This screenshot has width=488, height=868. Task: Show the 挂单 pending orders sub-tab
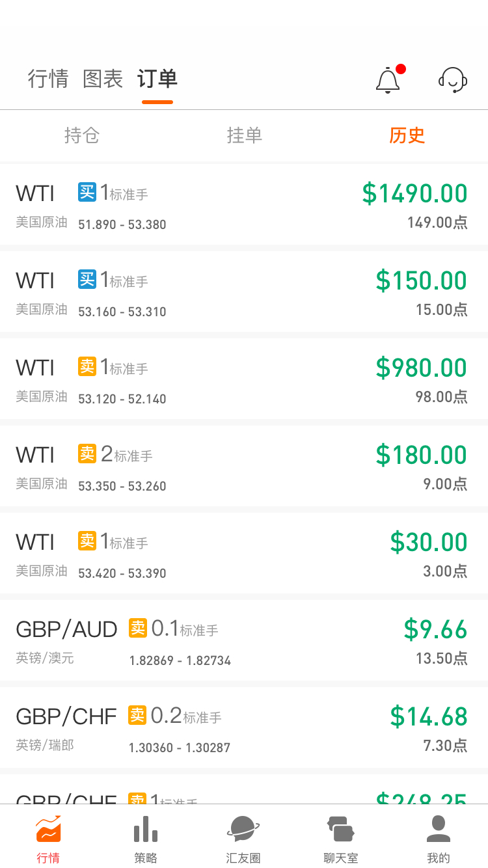point(245,135)
